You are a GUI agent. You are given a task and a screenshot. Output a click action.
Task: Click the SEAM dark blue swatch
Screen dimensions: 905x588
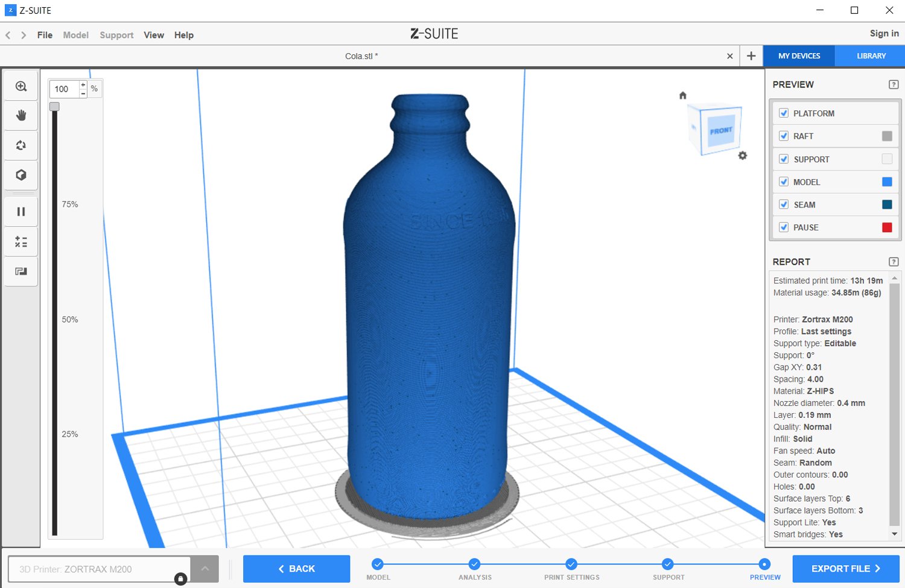[x=887, y=204]
